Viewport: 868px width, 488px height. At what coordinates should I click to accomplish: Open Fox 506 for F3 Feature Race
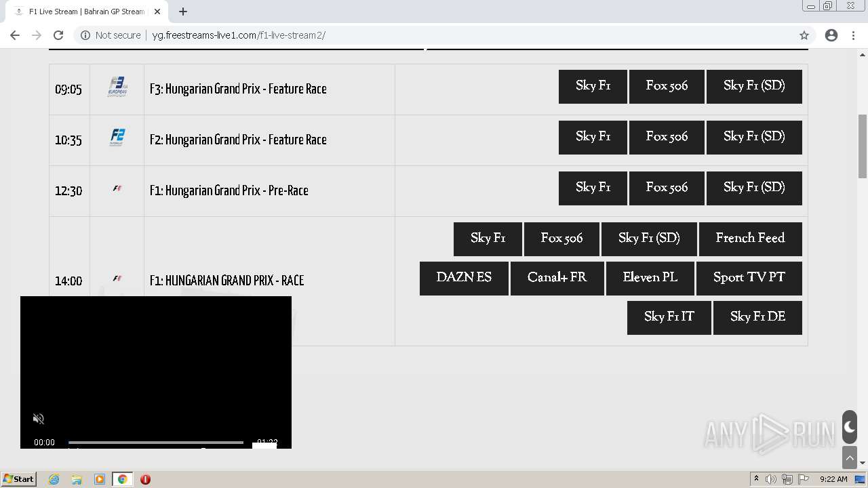click(x=667, y=87)
